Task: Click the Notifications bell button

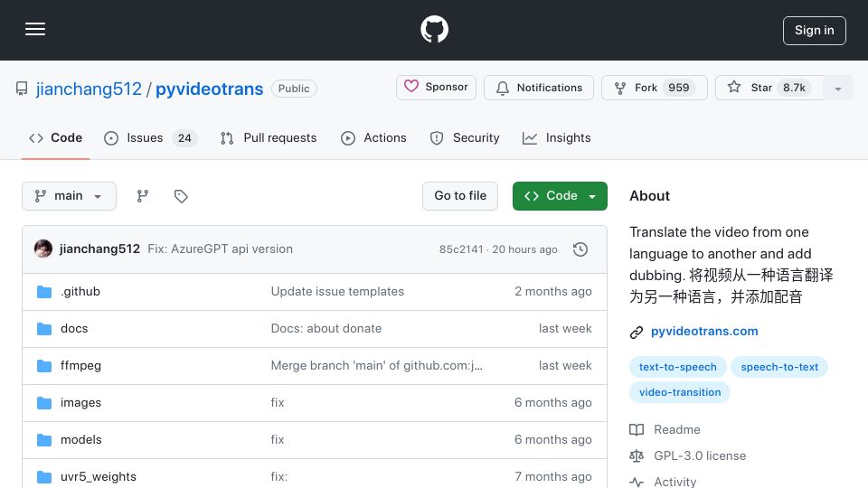Action: coord(539,88)
